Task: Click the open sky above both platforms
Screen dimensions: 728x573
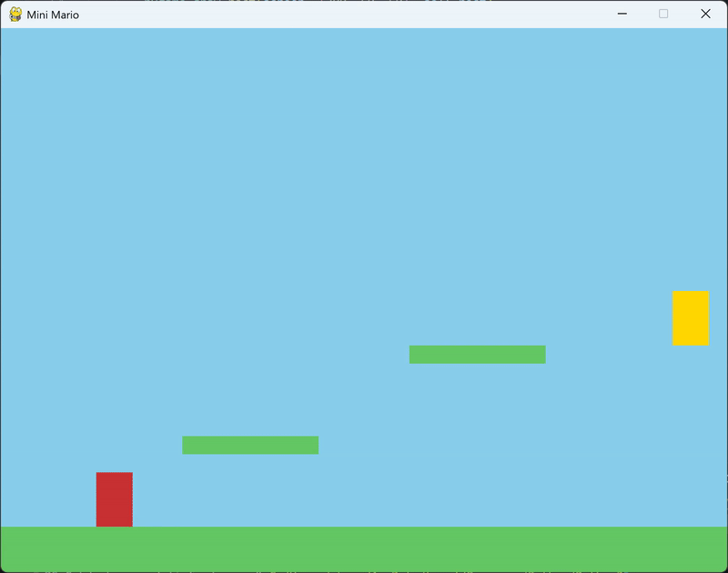Action: (x=364, y=182)
